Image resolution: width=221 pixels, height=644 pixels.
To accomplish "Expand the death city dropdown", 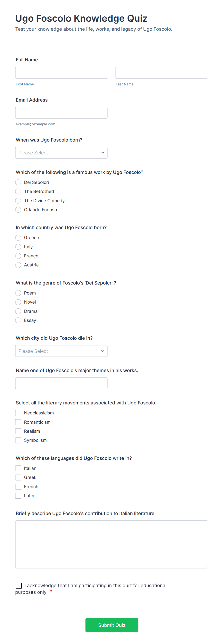I will 61,351.
